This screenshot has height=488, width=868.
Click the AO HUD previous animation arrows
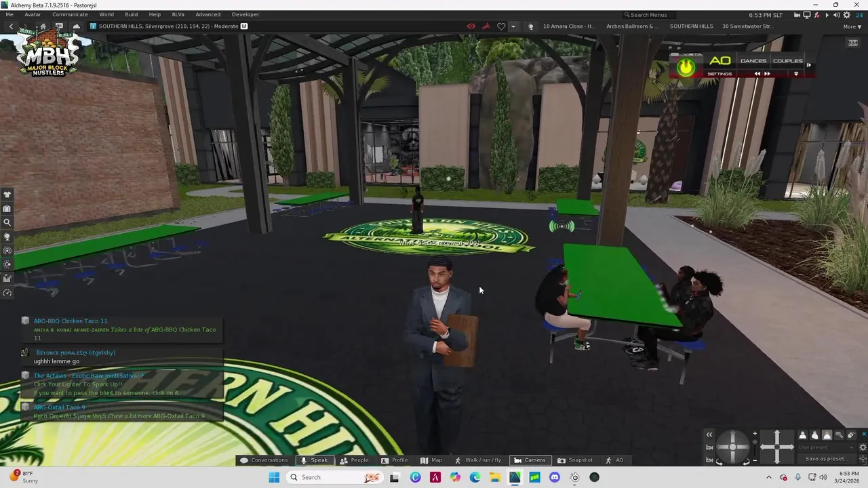tap(757, 74)
